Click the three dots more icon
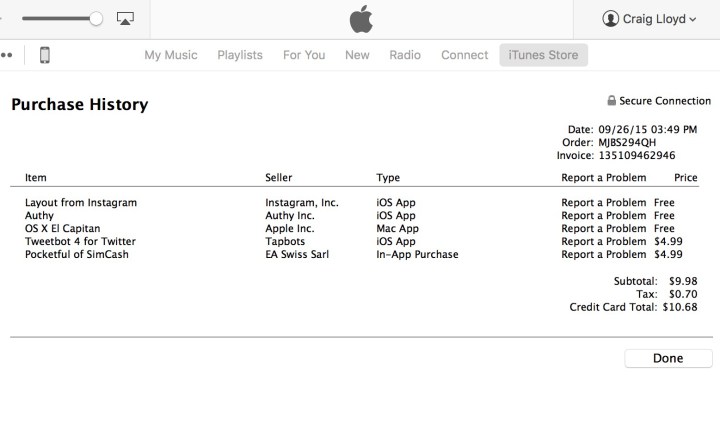The image size is (720, 430). [6, 55]
